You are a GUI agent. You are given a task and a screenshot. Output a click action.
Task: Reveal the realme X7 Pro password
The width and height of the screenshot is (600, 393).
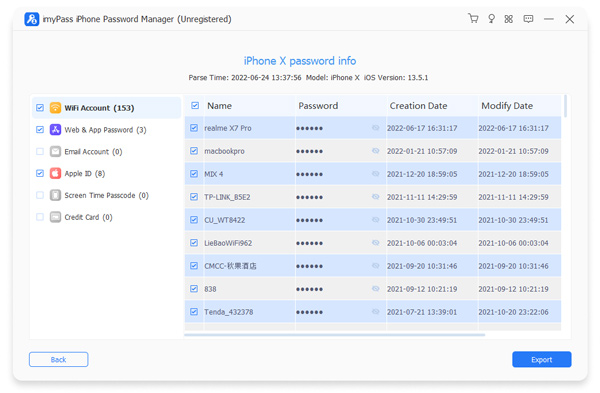(375, 128)
